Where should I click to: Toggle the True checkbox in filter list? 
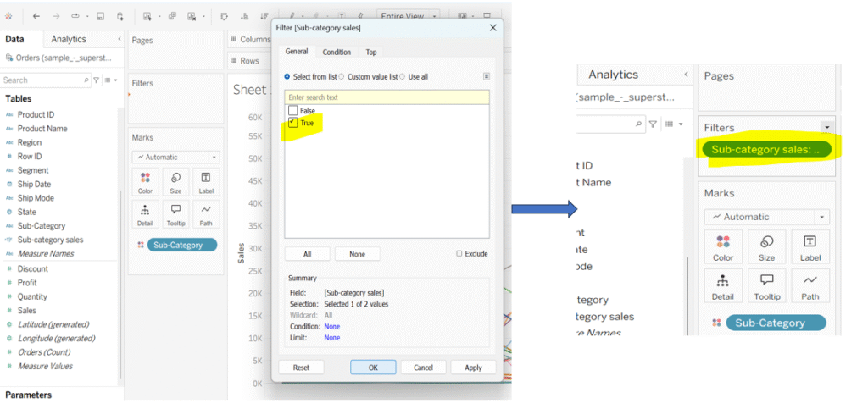click(x=293, y=123)
